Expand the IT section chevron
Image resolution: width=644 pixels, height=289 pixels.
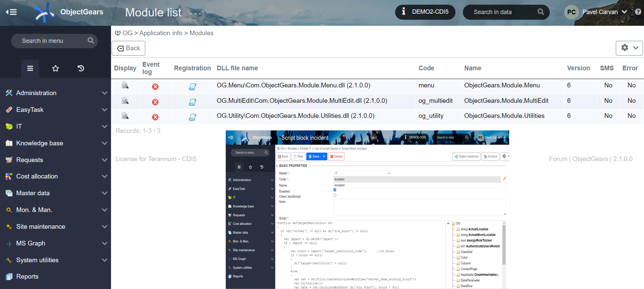pyautogui.click(x=105, y=127)
